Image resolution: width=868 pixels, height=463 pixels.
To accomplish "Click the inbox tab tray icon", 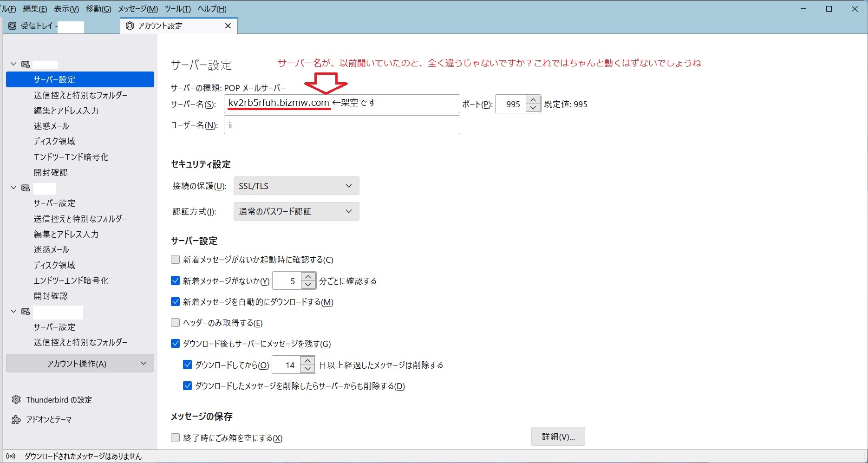I will [13, 26].
